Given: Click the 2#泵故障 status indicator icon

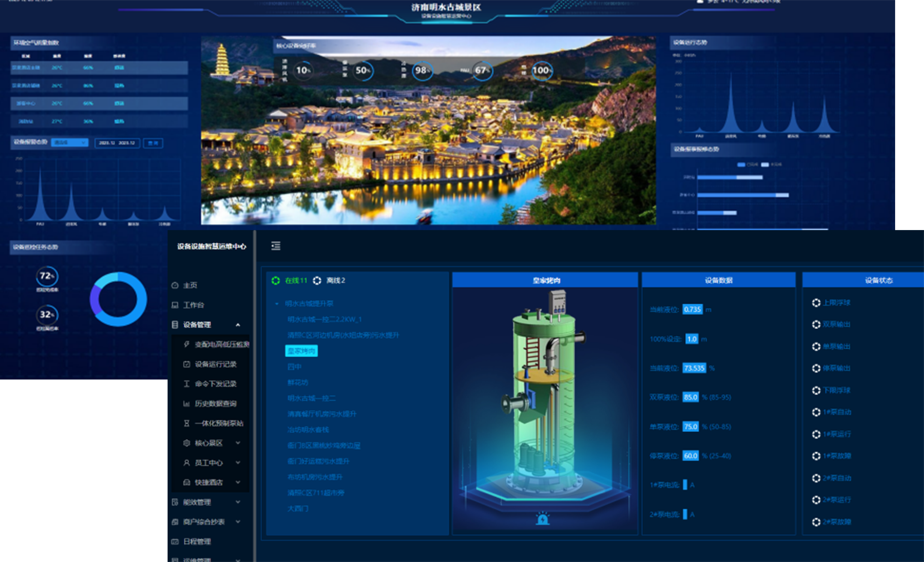Looking at the screenshot, I should [x=816, y=522].
